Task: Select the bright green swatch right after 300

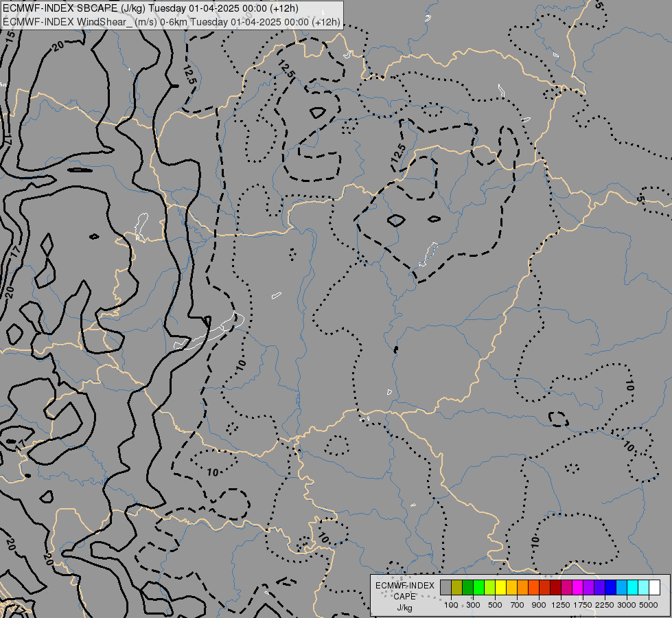Action: pos(478,587)
